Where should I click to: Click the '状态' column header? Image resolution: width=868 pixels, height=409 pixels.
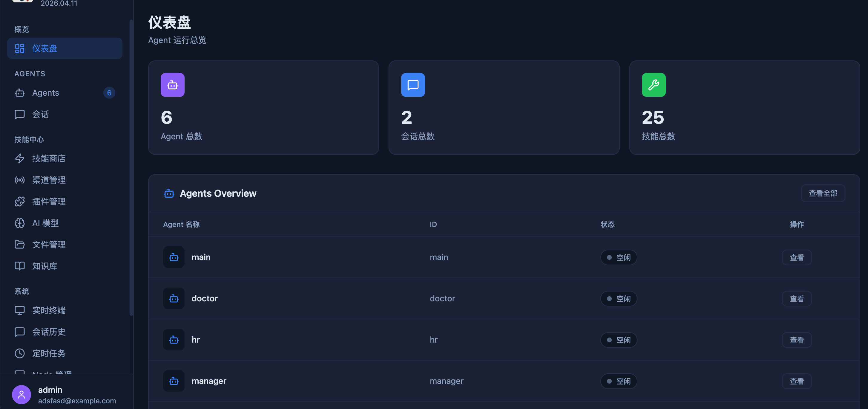(607, 225)
